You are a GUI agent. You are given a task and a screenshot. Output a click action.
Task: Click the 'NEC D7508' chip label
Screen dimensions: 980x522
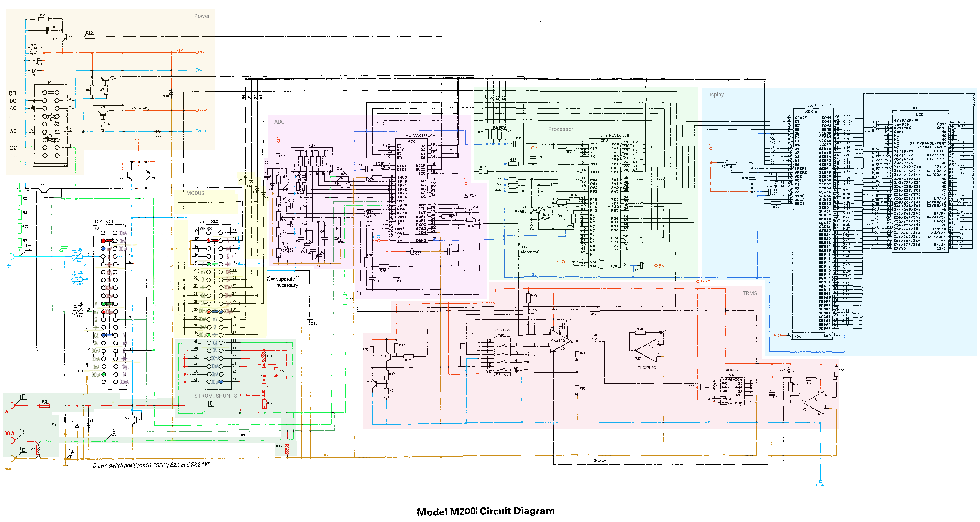pos(619,135)
